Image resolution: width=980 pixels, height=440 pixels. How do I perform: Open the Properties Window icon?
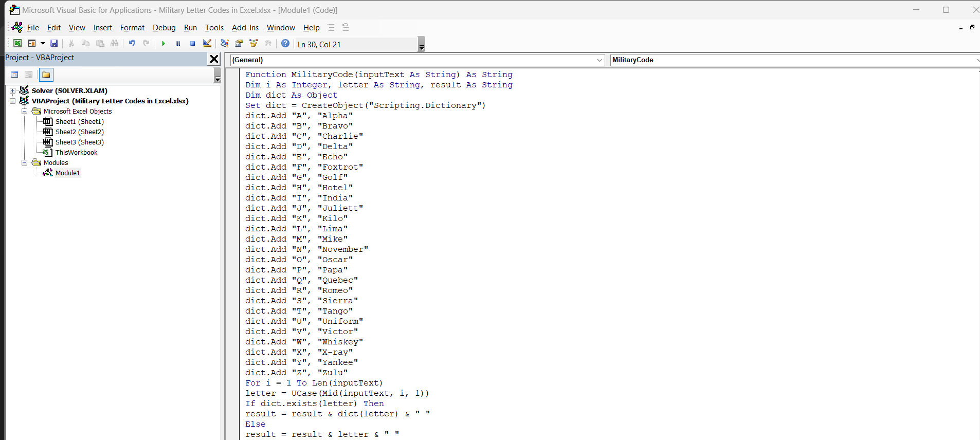pos(239,44)
